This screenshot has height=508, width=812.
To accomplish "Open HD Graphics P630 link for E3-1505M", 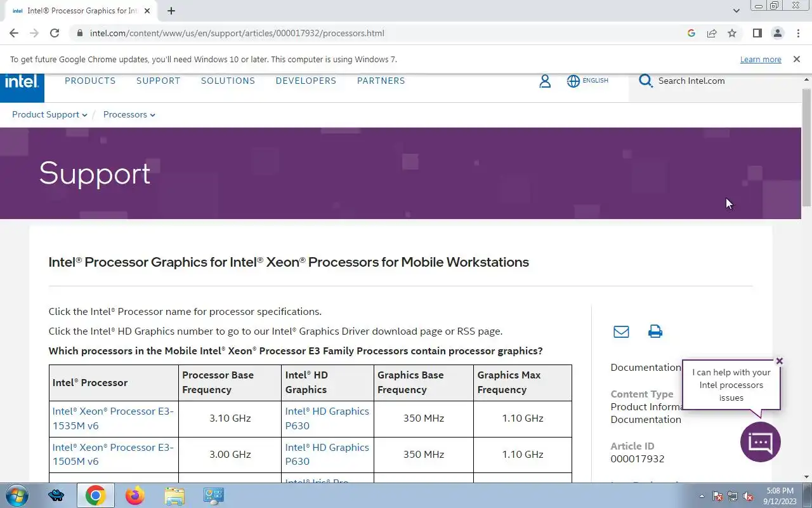I will coord(327,454).
